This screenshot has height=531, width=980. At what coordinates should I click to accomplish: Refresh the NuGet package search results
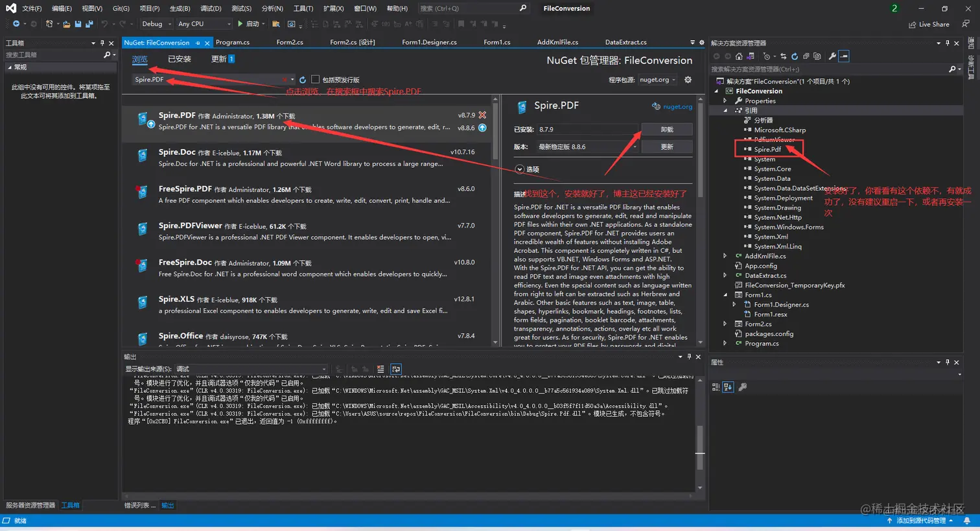(303, 80)
